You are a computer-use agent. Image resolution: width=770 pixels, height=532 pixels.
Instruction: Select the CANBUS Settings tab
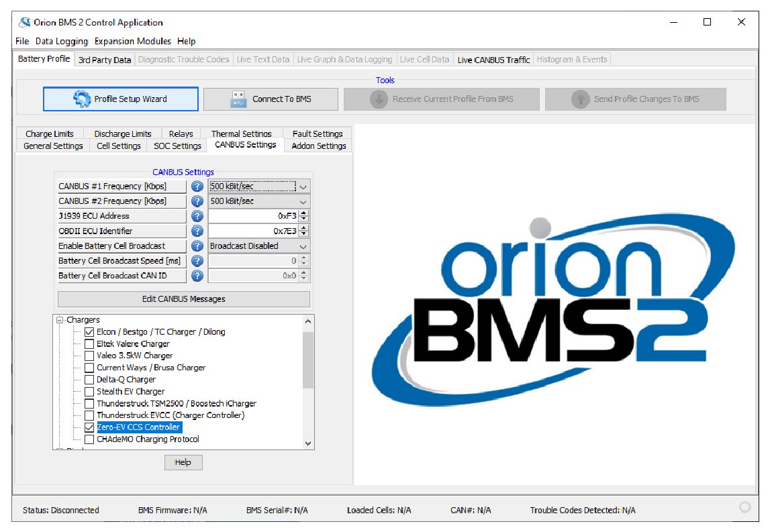point(246,145)
